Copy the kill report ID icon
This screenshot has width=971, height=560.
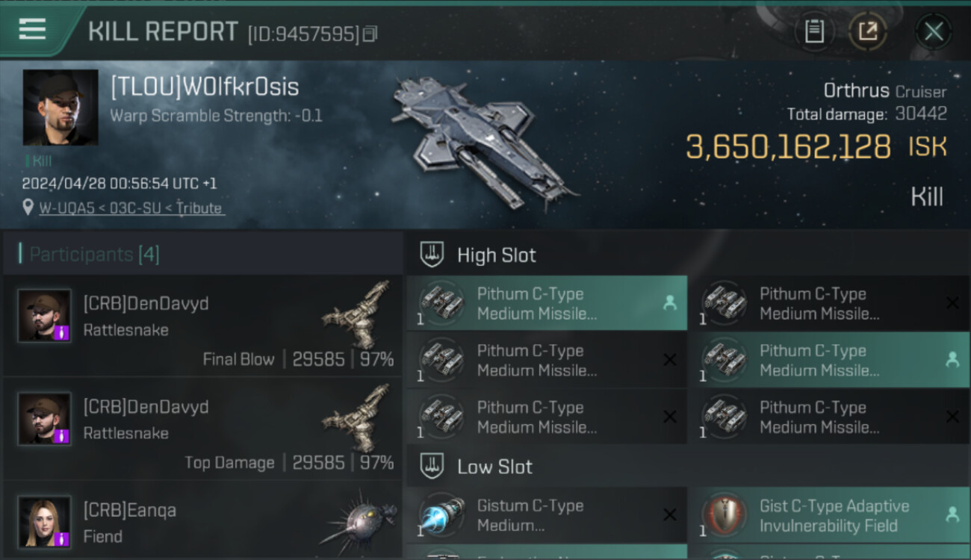[370, 34]
